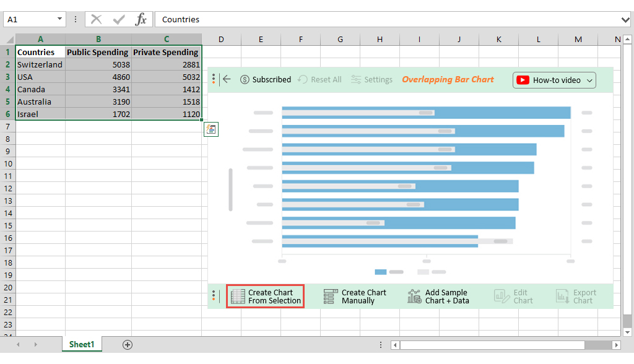
Task: Click the back arrow in chart toolbar
Action: click(x=227, y=79)
